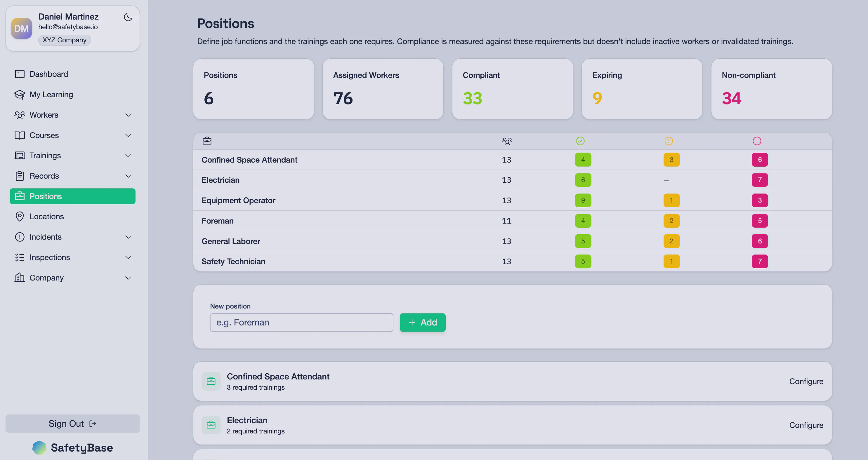Click the Courses book icon
This screenshot has width=868, height=460.
tap(20, 135)
